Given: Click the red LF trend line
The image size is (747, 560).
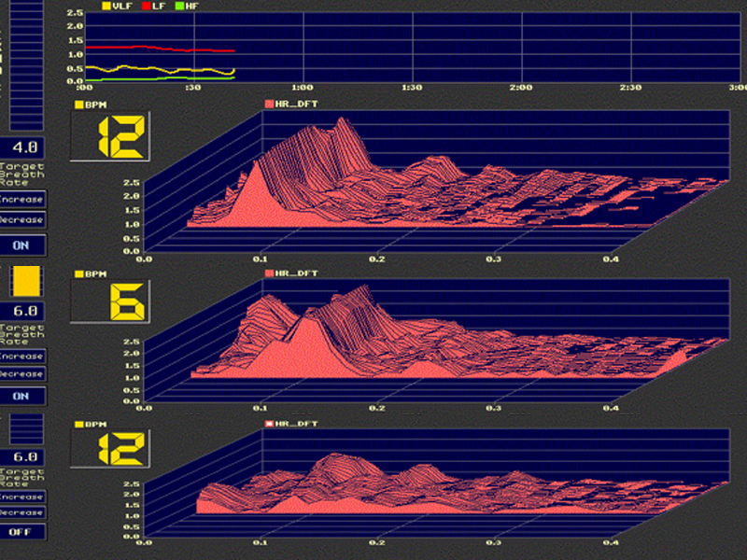Looking at the screenshot, I should tap(160, 49).
